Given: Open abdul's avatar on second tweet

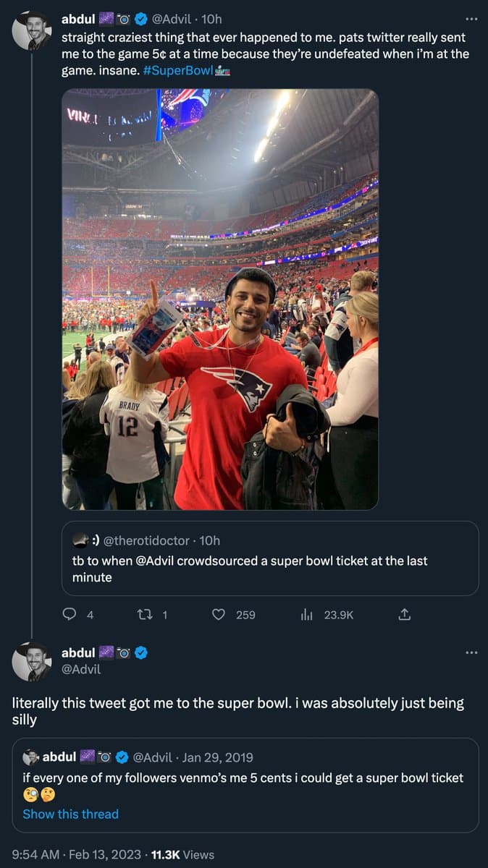Looking at the screenshot, I should click(32, 661).
